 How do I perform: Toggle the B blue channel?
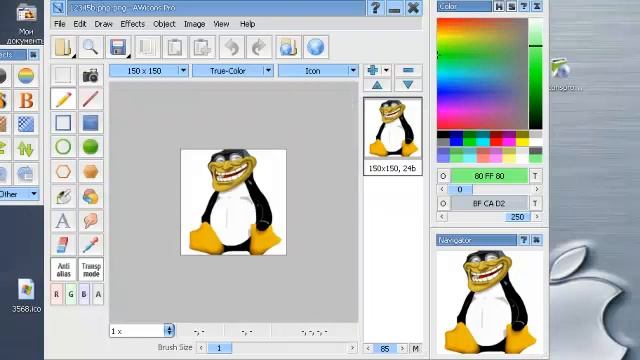tap(84, 294)
